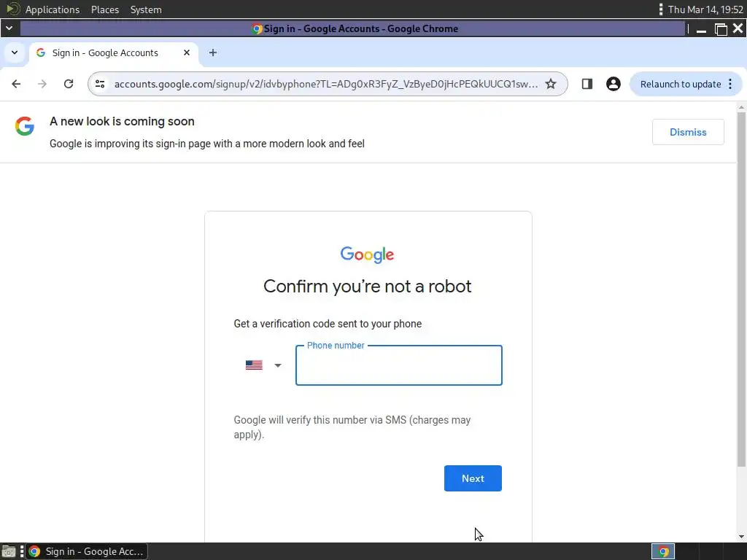Click Get a verification code text

[x=328, y=324]
